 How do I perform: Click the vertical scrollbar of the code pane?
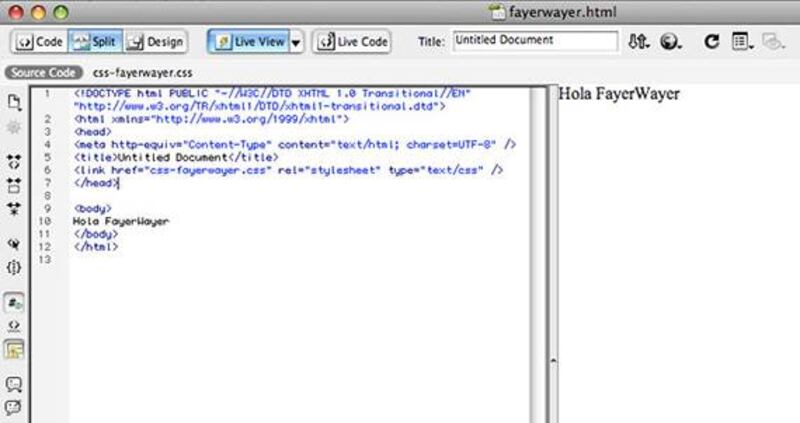click(x=537, y=250)
